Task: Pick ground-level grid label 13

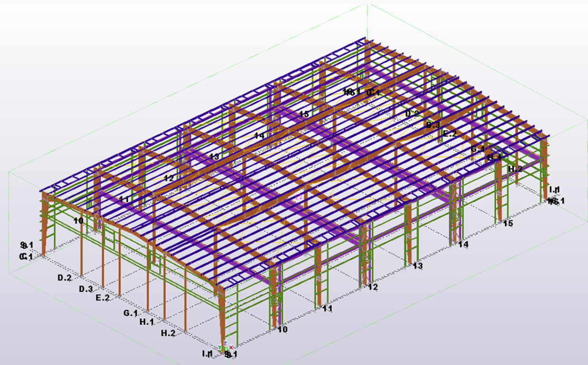Action: pyautogui.click(x=417, y=266)
